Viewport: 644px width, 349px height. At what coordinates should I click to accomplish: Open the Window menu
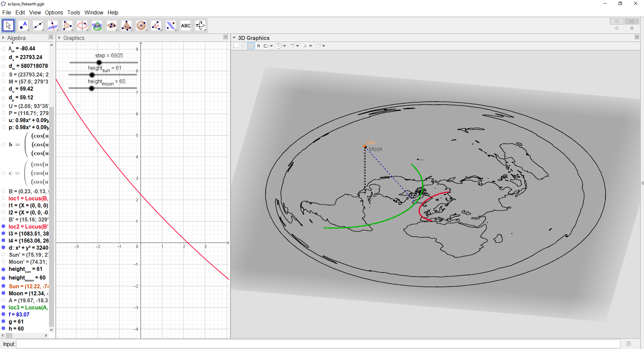(94, 12)
